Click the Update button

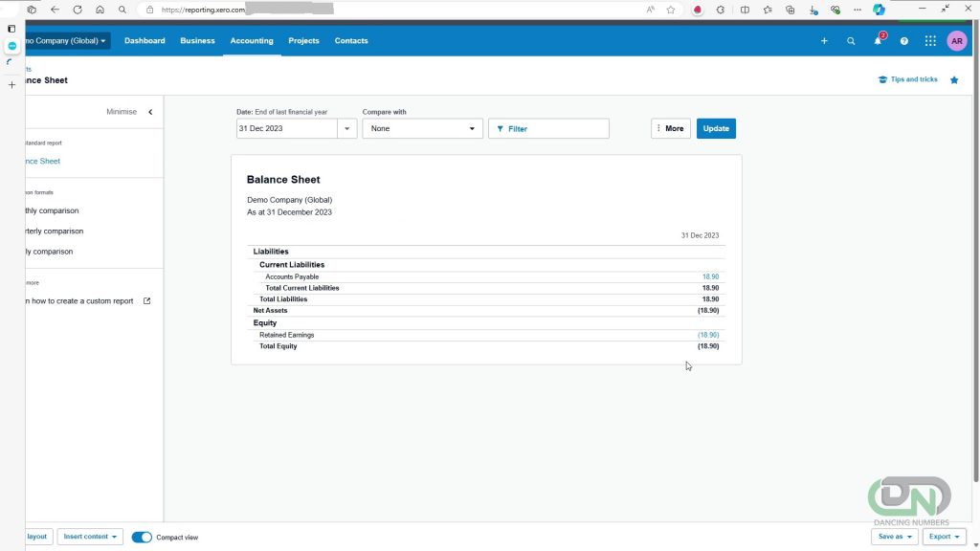(x=716, y=129)
